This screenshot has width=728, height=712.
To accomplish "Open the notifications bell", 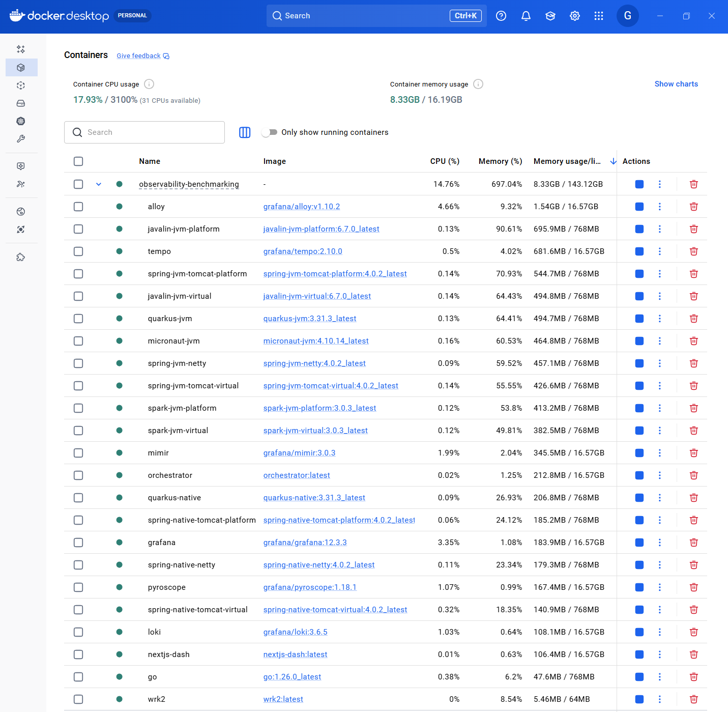I will pos(526,16).
